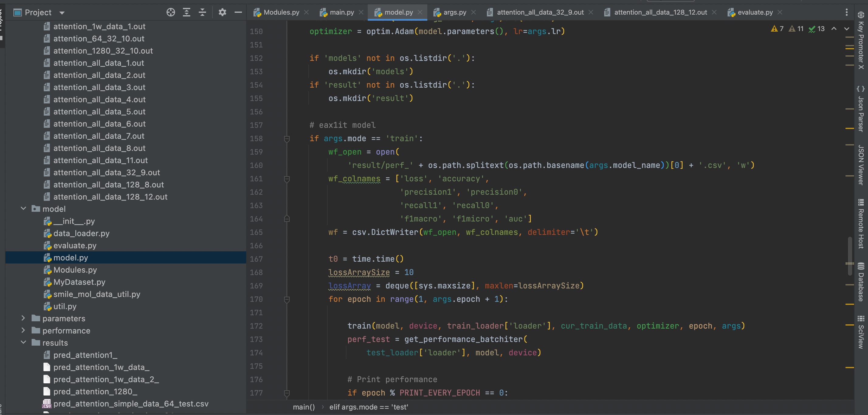Screen dimensions: 868x415
Task: Fold the wf_colnames list at line 161
Action: tap(287, 179)
